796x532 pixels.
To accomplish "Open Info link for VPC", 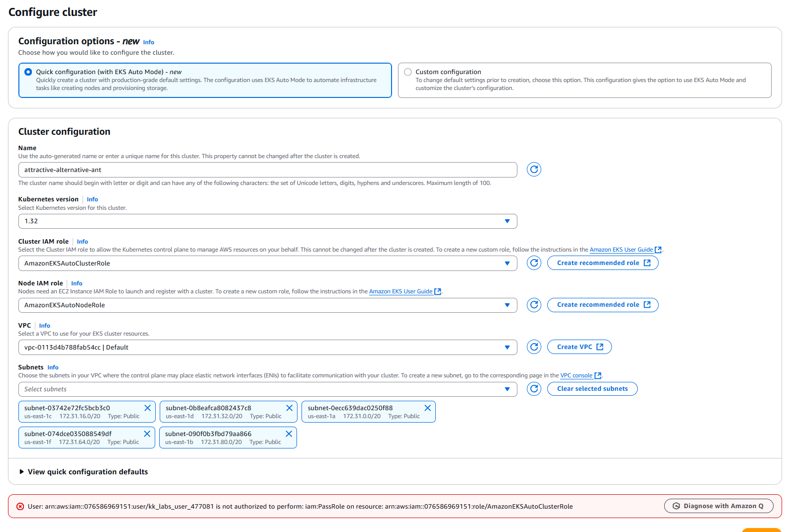I will [45, 326].
